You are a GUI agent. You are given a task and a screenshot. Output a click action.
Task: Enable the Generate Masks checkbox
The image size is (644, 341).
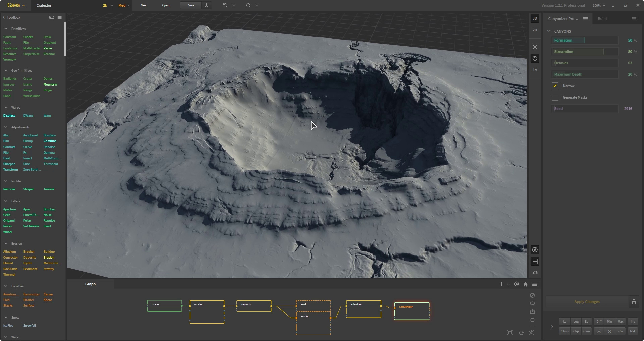[555, 97]
